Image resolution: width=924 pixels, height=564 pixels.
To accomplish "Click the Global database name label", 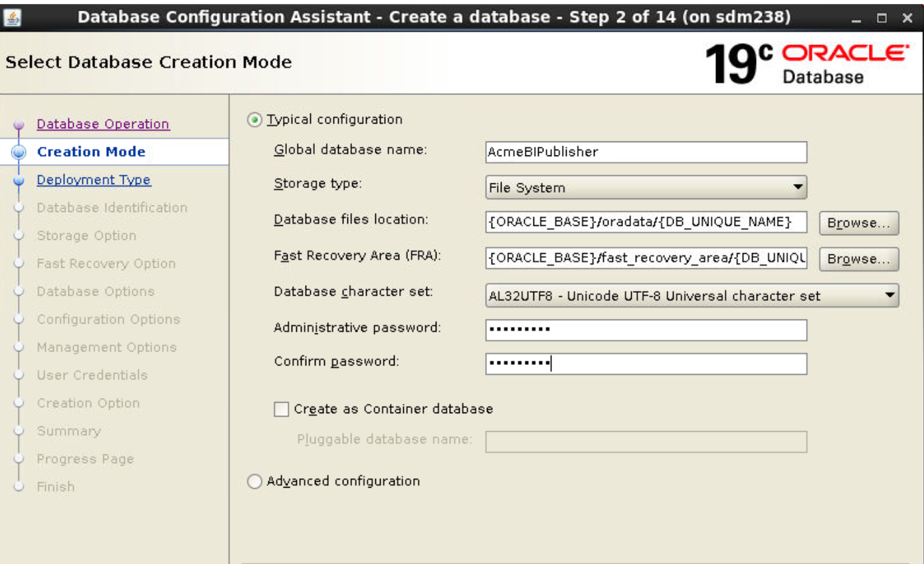I will (x=349, y=149).
